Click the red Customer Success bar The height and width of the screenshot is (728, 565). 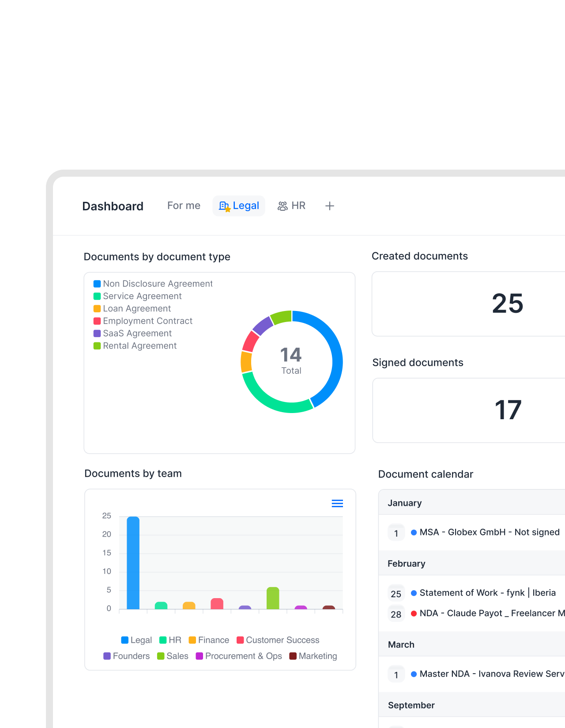click(217, 604)
